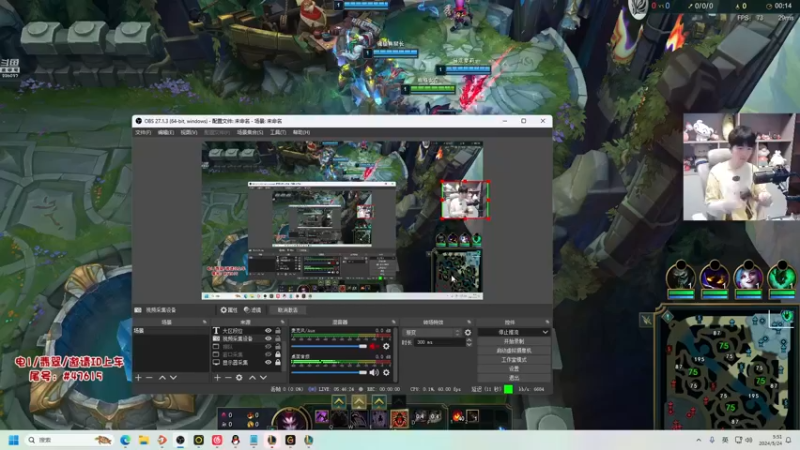Image resolution: width=800 pixels, height=450 pixels.
Task: Toggle visibility eye of display capture source
Action: pyautogui.click(x=268, y=362)
